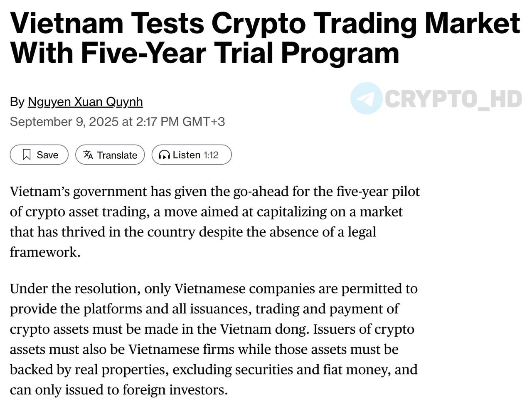Screen dimensions: 532x409
Task: Open author Nguyen Xuan Quynh's profile link
Action: 85,101
